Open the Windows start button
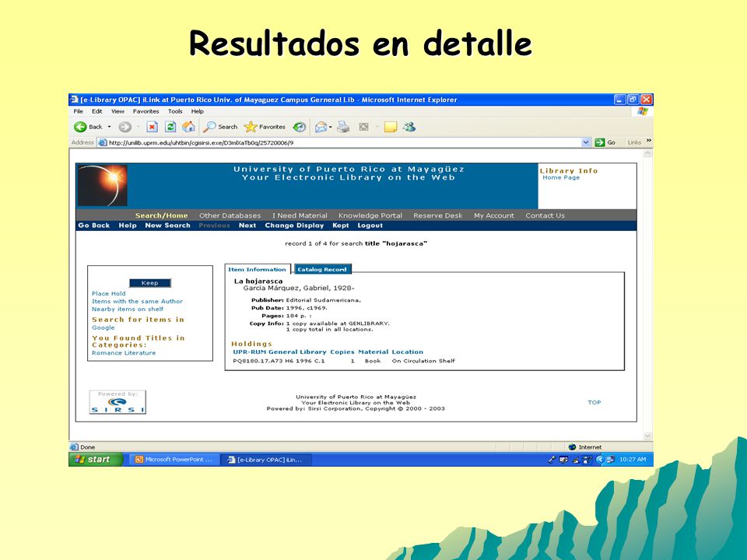 point(96,460)
